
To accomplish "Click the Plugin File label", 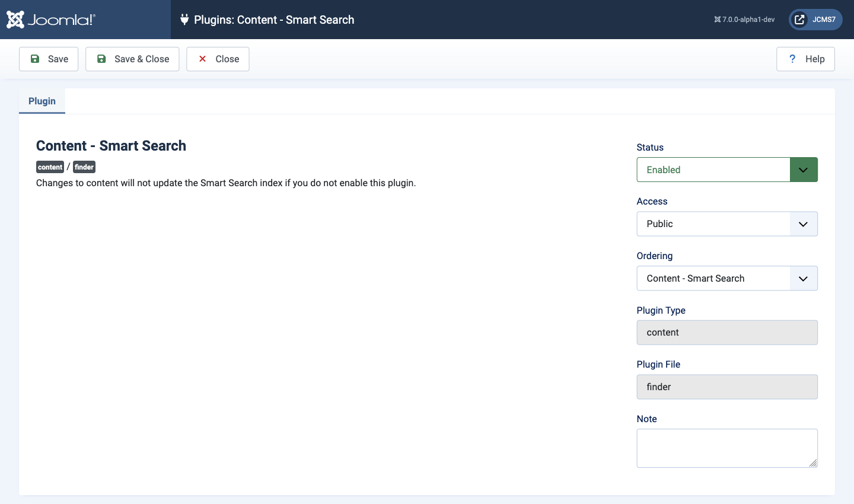I will click(x=658, y=365).
